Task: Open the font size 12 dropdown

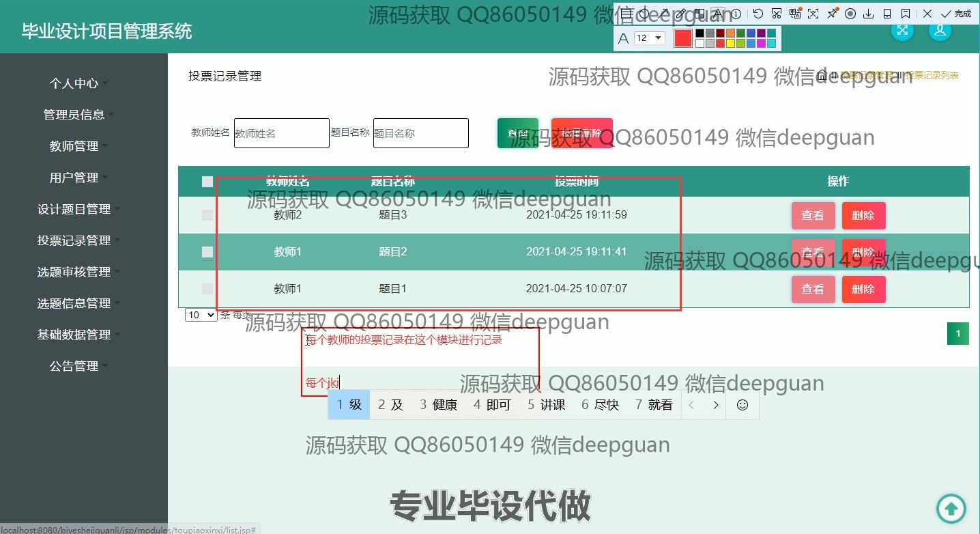Action: (x=649, y=38)
